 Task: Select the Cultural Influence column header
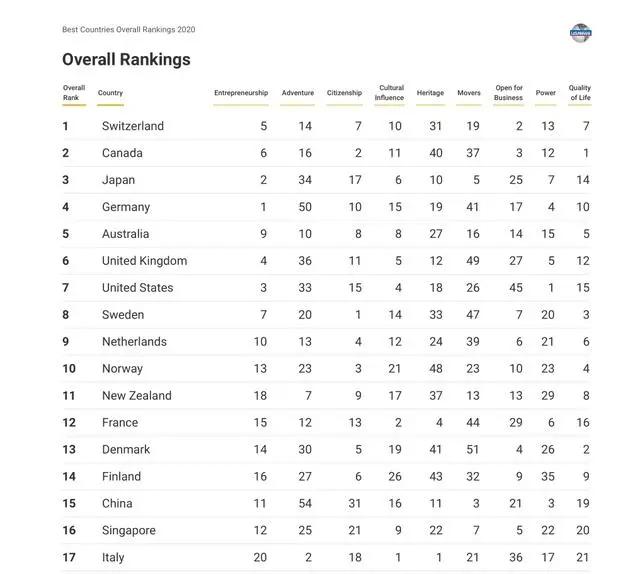pos(390,93)
